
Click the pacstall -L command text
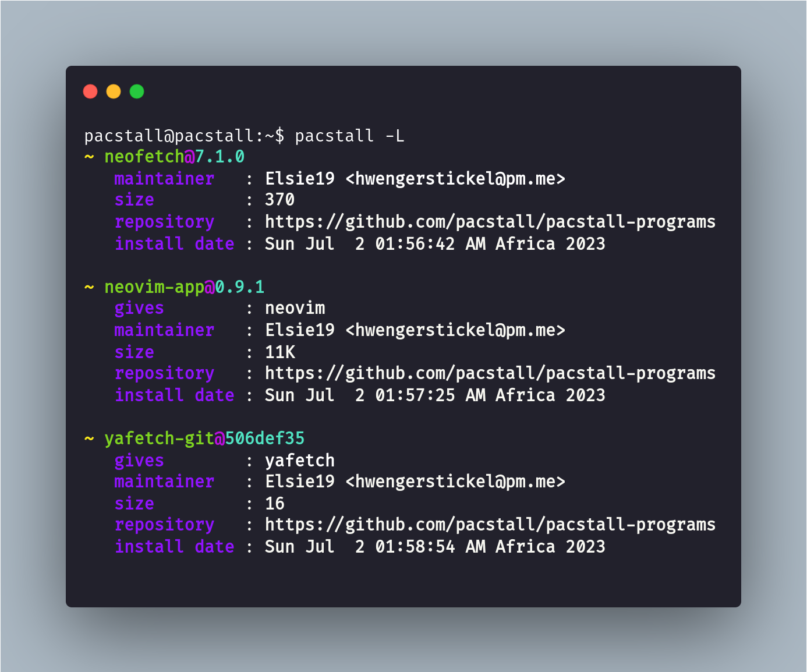(x=349, y=136)
